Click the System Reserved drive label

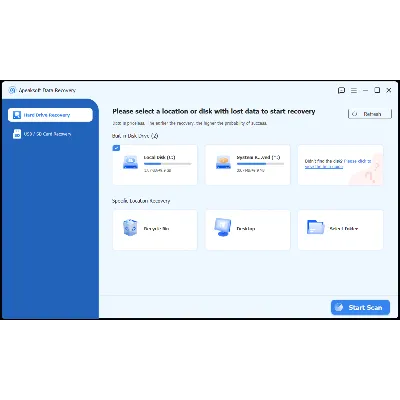point(258,157)
